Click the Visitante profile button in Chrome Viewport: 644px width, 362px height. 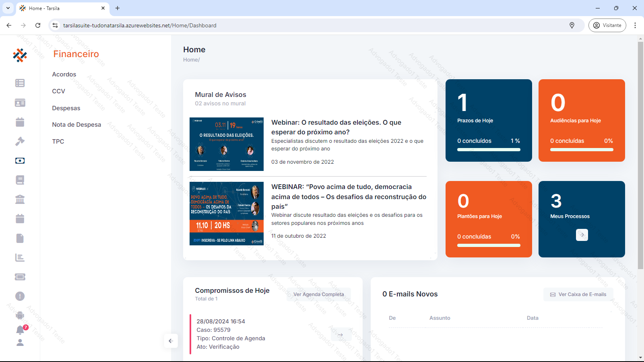607,25
